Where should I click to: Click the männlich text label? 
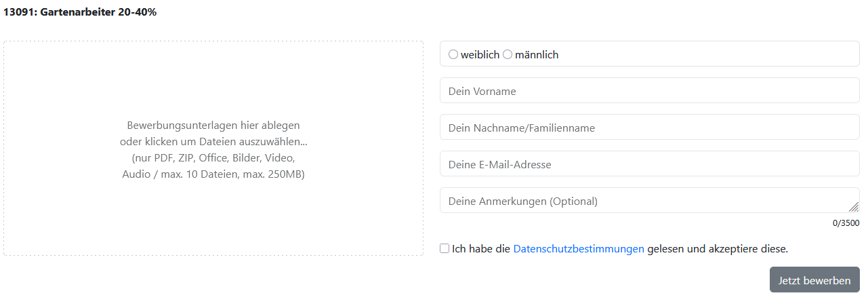point(537,54)
